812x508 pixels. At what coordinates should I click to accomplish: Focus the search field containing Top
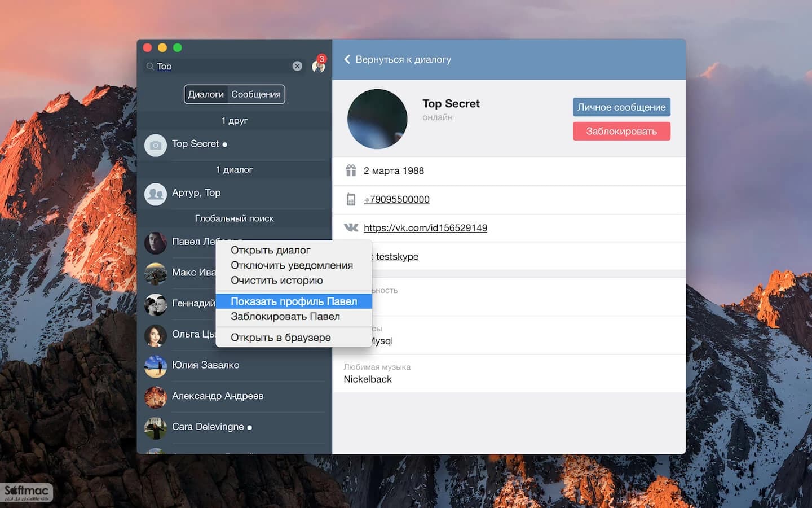point(224,66)
